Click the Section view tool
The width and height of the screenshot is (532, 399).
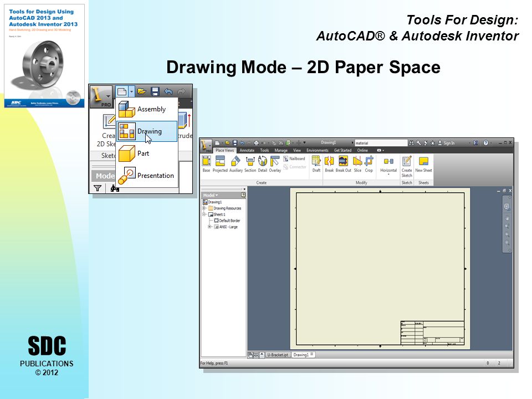pos(250,164)
